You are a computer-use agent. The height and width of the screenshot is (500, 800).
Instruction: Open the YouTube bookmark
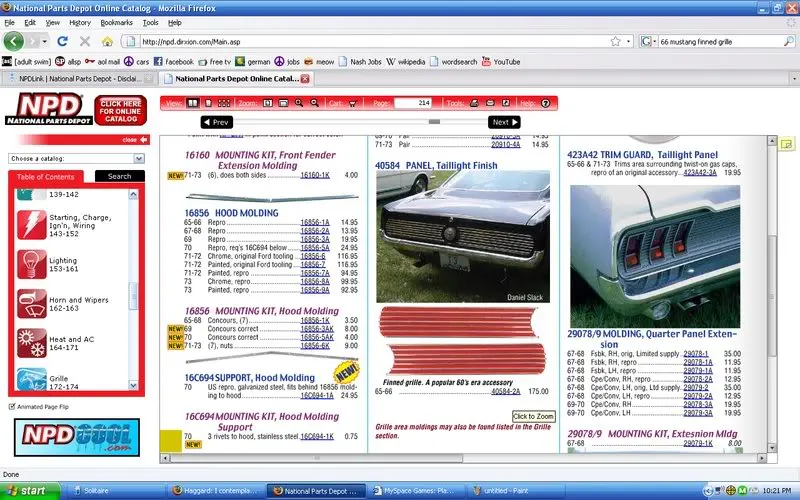coord(501,62)
